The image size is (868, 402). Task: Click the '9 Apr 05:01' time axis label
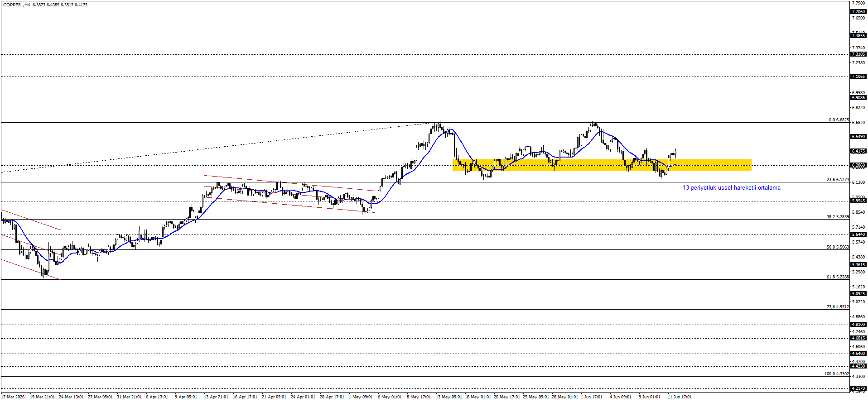[x=186, y=397]
